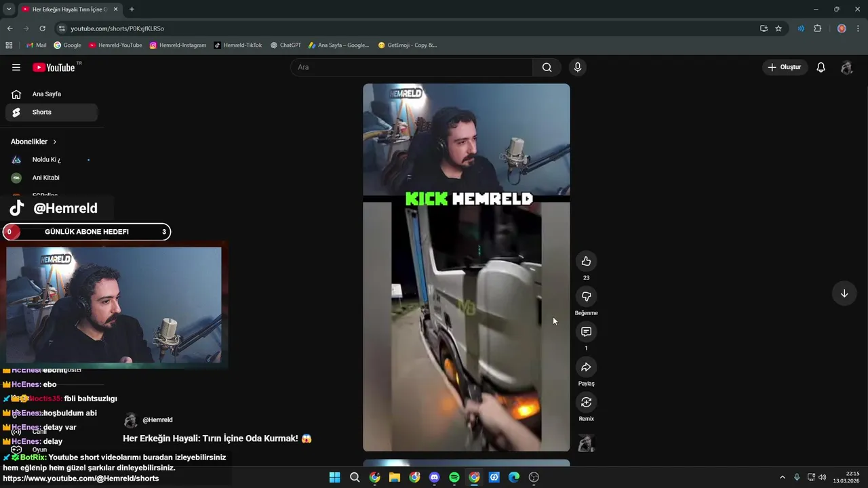Open the GetEmoji bookmark
The image size is (868, 488).
407,45
